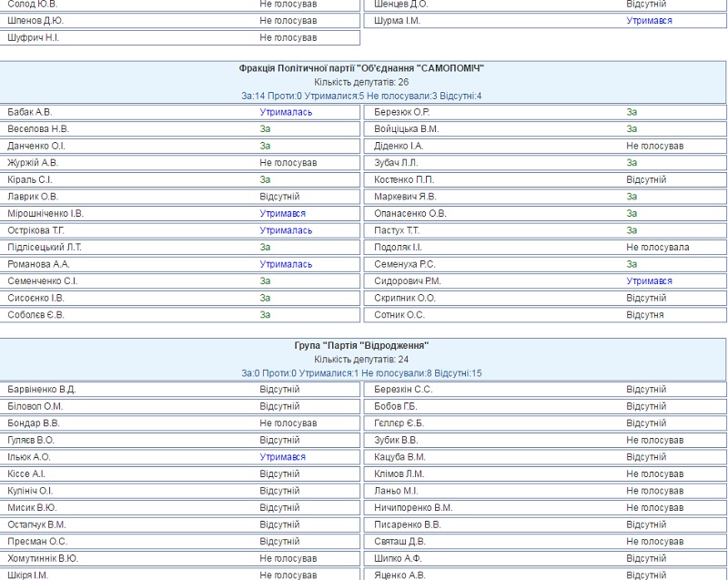Click the Партія Відродження group header
This screenshot has width=728, height=580.
coord(361,346)
